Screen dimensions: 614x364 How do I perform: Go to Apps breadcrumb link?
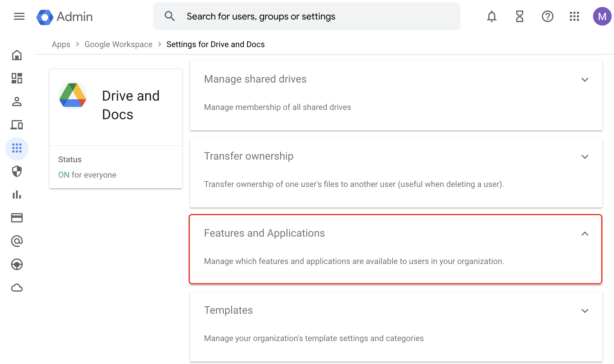(x=61, y=44)
